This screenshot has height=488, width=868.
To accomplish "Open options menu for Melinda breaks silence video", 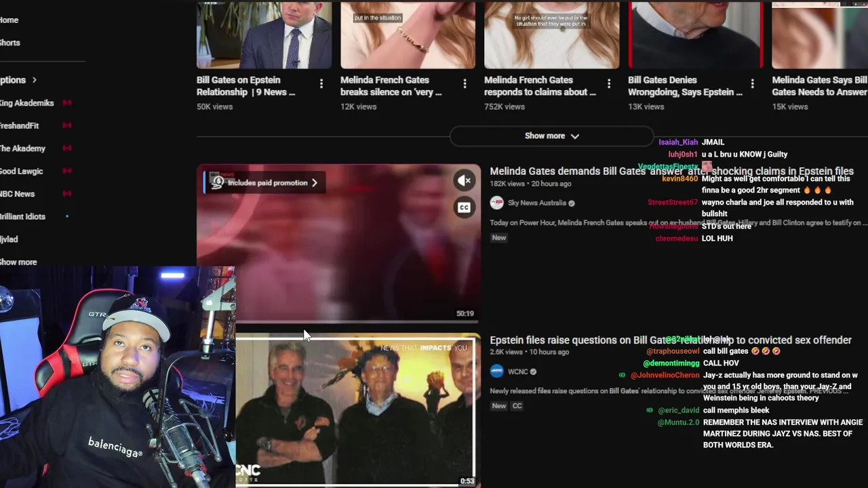I will [x=465, y=84].
